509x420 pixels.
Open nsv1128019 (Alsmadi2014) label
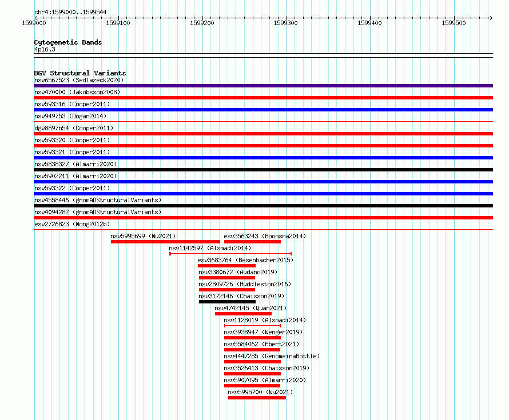(x=265, y=320)
